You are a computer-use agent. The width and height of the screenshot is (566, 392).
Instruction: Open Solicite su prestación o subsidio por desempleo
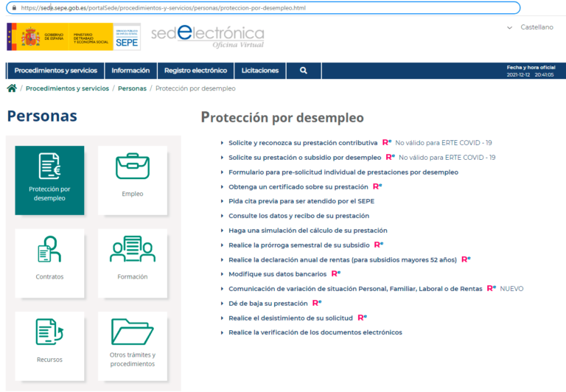pyautogui.click(x=304, y=158)
